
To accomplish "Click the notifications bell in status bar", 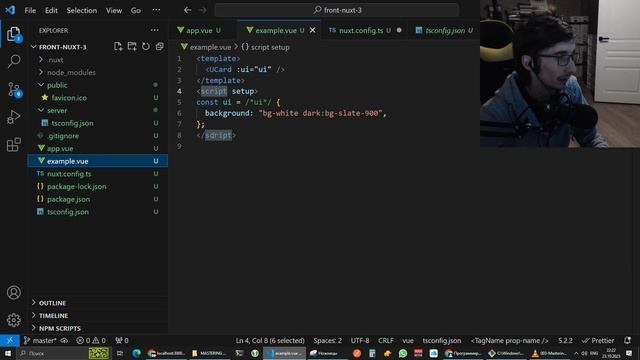I will (627, 340).
